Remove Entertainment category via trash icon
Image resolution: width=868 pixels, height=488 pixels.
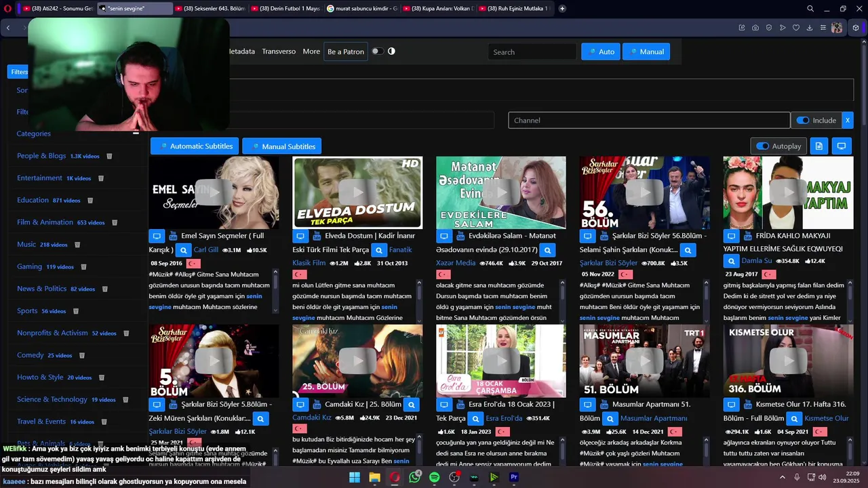(x=101, y=178)
